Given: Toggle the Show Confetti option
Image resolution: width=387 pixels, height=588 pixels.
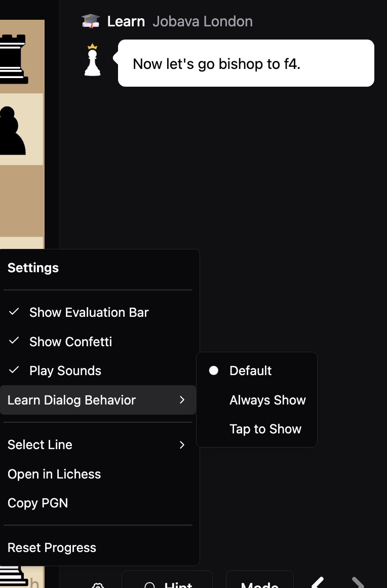Looking at the screenshot, I should pyautogui.click(x=98, y=342).
